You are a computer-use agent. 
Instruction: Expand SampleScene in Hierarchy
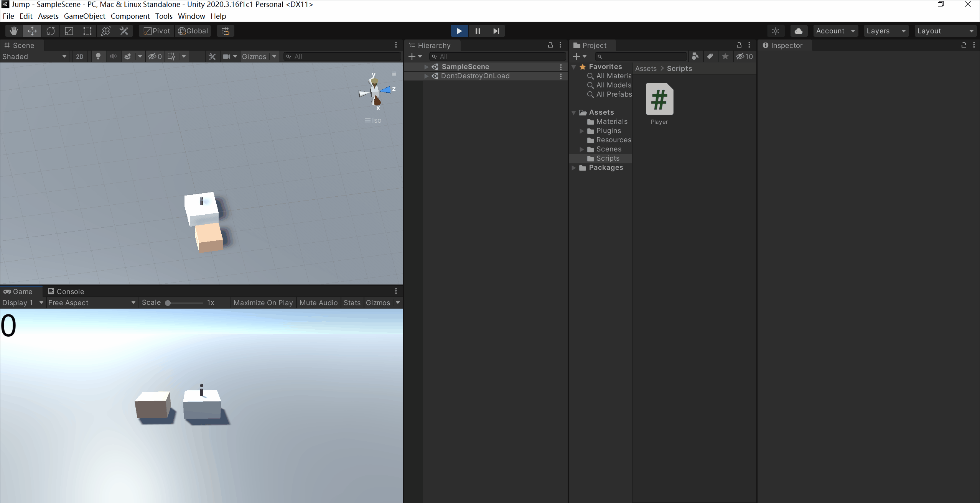pyautogui.click(x=426, y=67)
